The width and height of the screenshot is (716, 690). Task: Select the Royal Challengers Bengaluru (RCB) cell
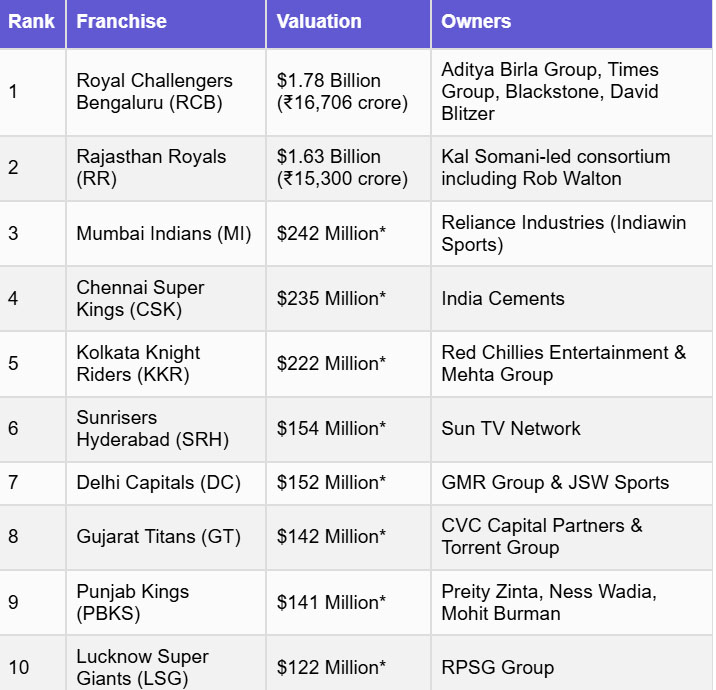pos(155,91)
